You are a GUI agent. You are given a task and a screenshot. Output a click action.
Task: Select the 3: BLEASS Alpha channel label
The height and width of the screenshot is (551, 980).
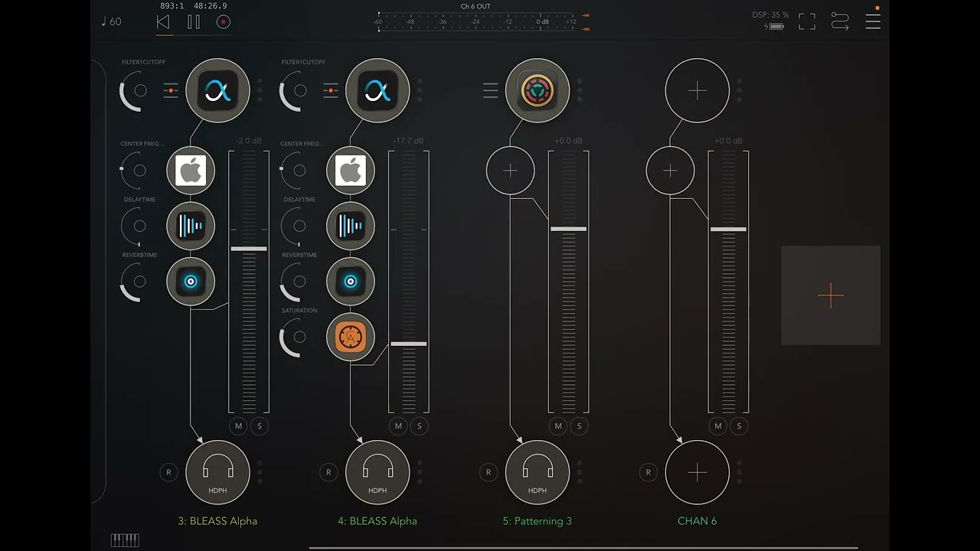217,521
